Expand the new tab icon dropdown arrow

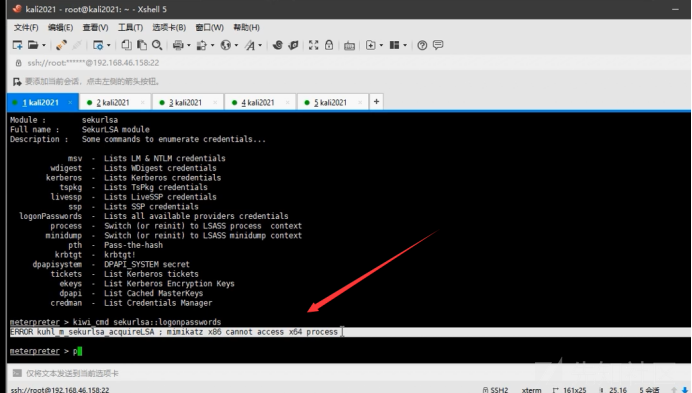381,45
